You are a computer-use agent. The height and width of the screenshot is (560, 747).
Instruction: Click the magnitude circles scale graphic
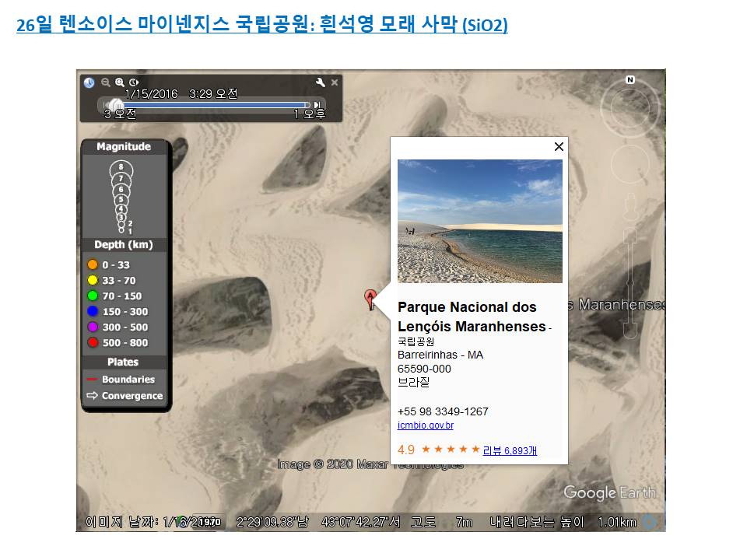coord(121,197)
